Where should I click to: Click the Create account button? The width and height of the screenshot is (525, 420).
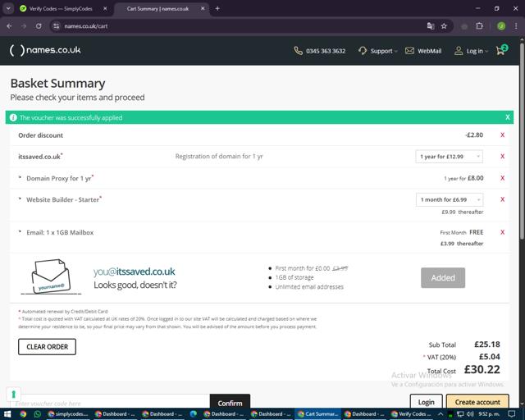tap(477, 402)
